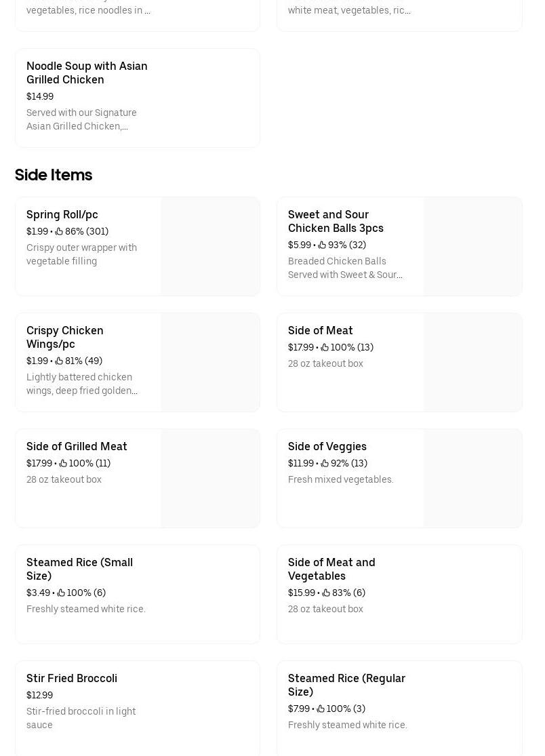Open Noodle Soup with Asian Grilled Chicken item

tap(87, 73)
